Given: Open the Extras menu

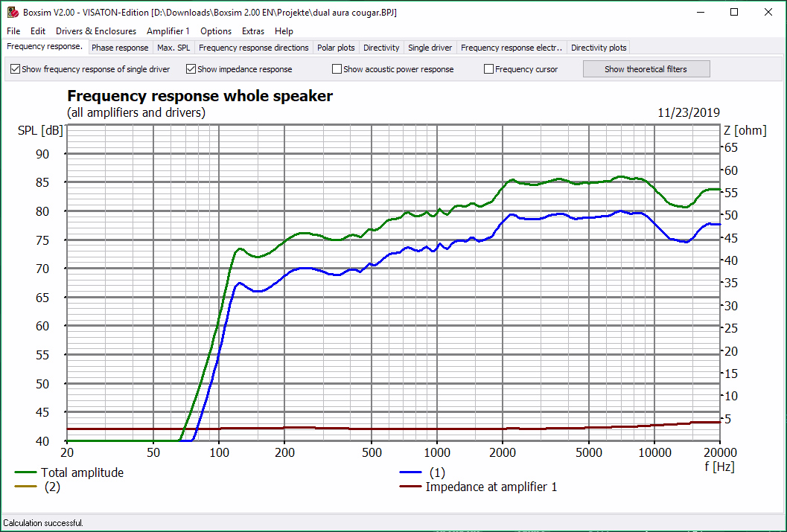Looking at the screenshot, I should pos(253,31).
